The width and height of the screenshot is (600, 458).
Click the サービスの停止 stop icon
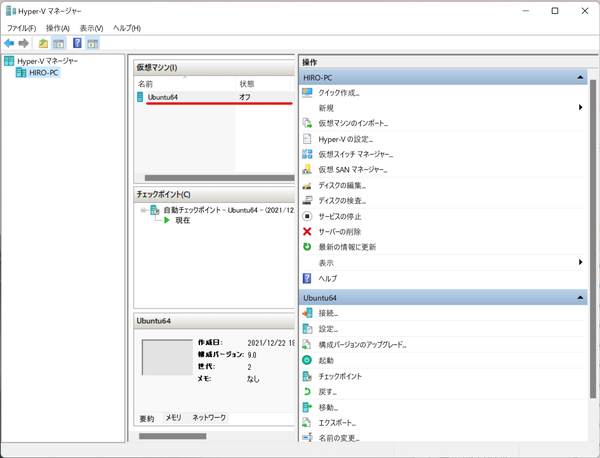click(x=307, y=216)
